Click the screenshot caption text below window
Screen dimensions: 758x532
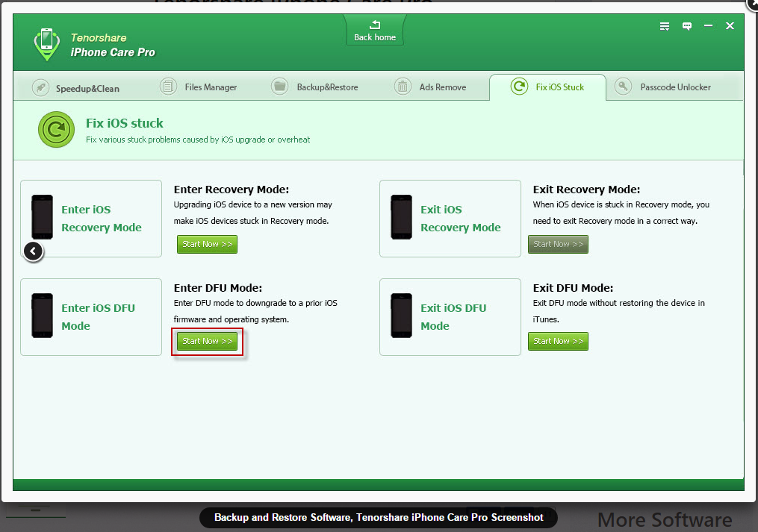pyautogui.click(x=379, y=518)
